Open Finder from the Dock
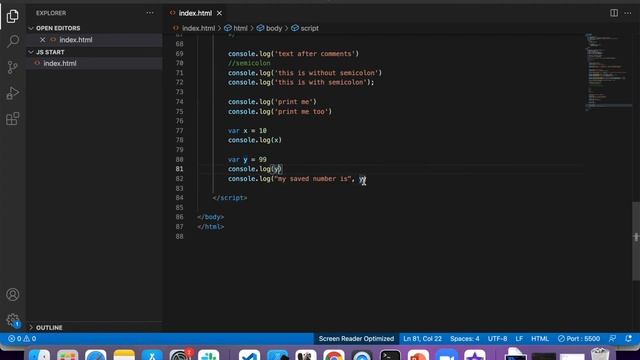The width and height of the screenshot is (640, 360). pyautogui.click(x=40, y=355)
